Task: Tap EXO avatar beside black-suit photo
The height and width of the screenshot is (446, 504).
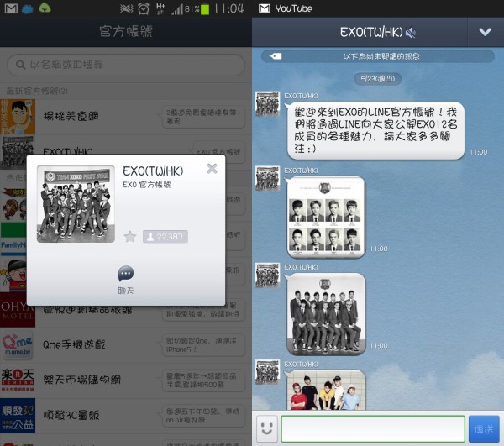Action: tap(267, 275)
